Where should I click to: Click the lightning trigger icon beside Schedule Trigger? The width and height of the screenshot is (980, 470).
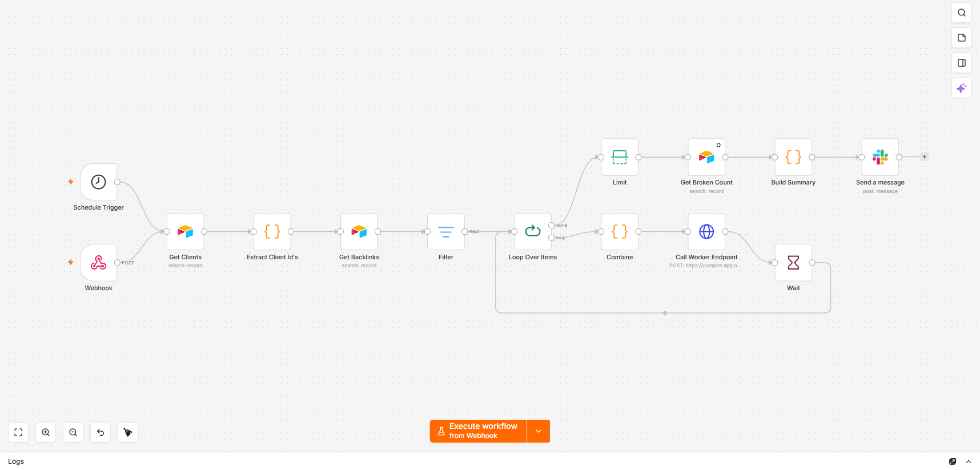(71, 182)
